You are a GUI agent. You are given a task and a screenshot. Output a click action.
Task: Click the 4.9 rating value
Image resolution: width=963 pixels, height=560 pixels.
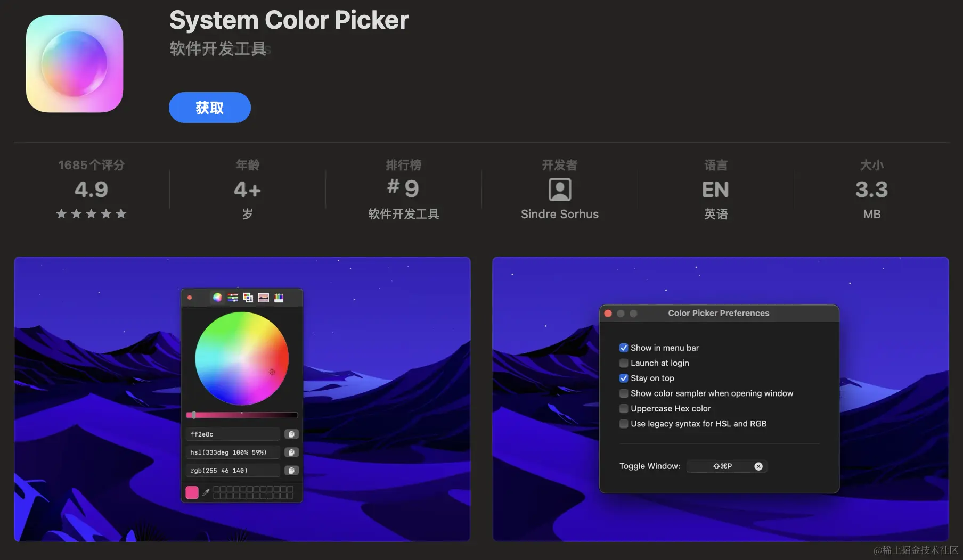[91, 190]
